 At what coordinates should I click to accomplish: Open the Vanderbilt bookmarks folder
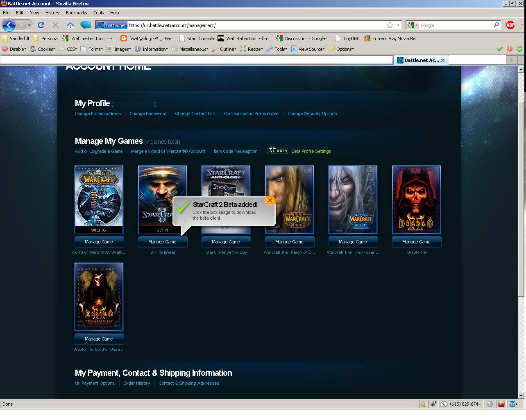point(16,39)
